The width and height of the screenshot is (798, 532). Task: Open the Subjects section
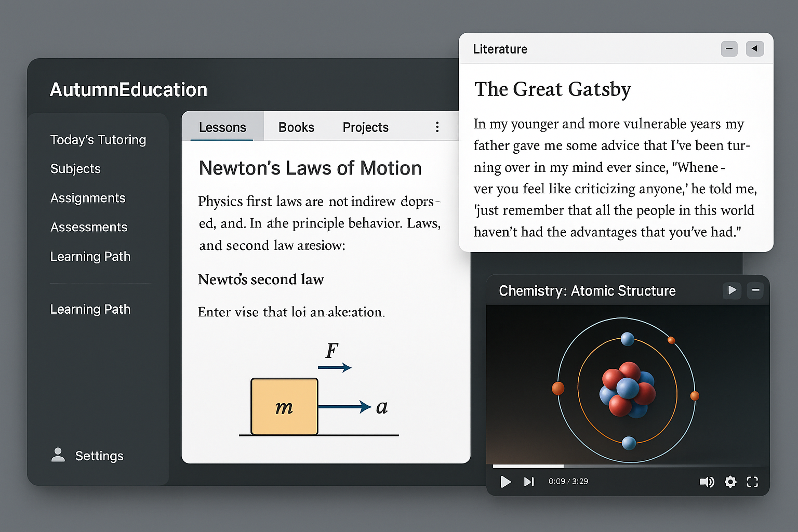pos(75,168)
